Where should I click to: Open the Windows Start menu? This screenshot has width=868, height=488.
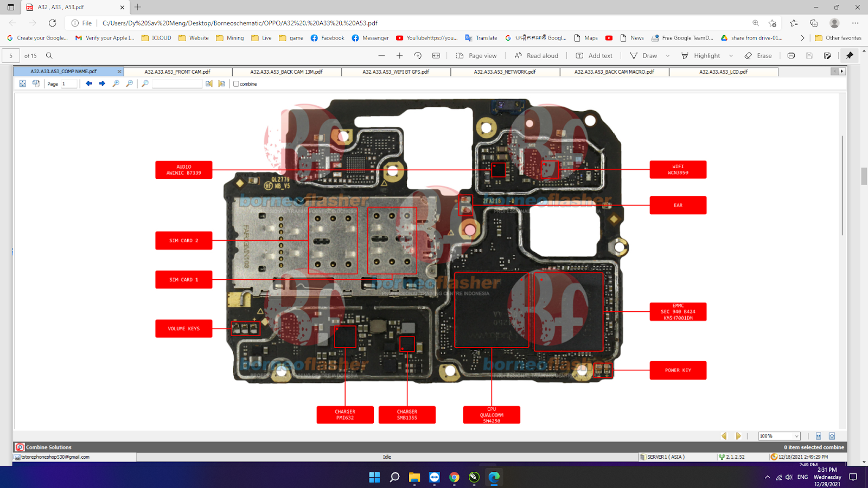(x=374, y=477)
